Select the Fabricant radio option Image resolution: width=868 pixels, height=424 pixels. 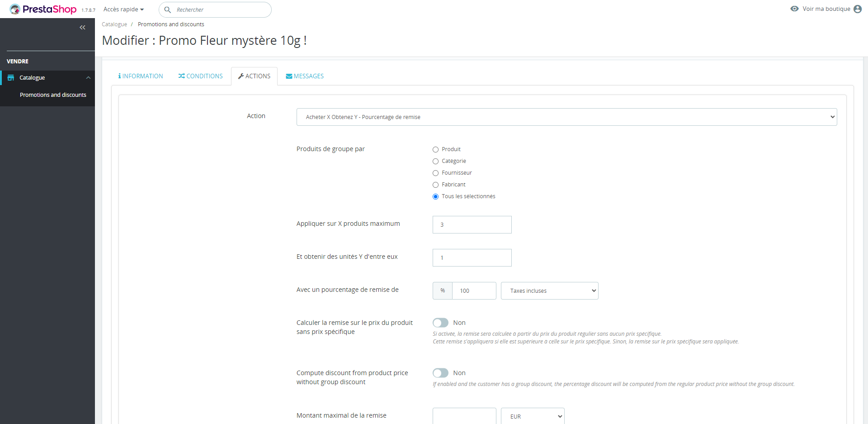(436, 185)
